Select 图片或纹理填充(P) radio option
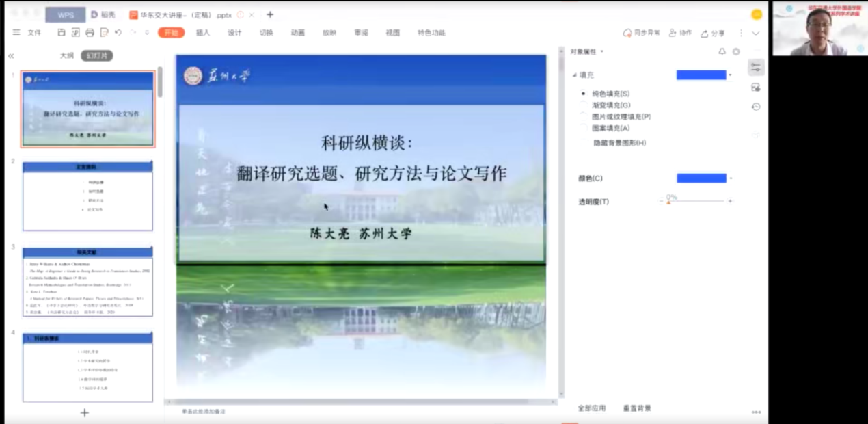This screenshot has width=868, height=424. (x=583, y=117)
